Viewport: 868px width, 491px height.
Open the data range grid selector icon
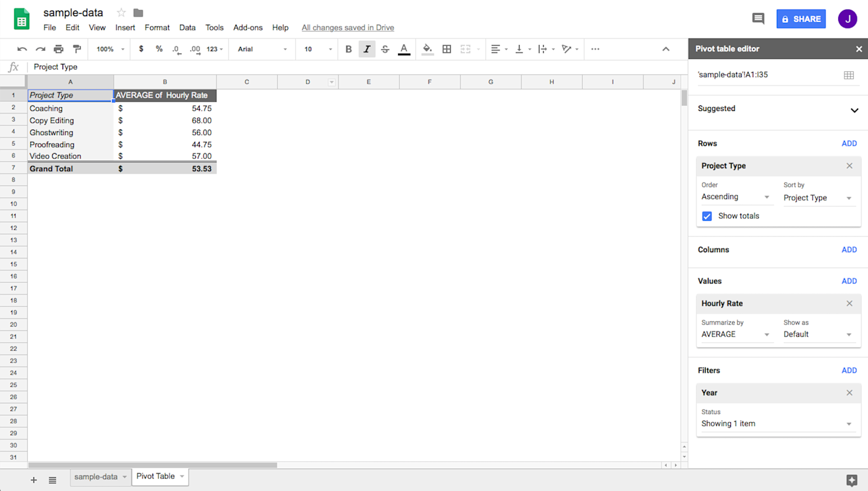click(849, 74)
